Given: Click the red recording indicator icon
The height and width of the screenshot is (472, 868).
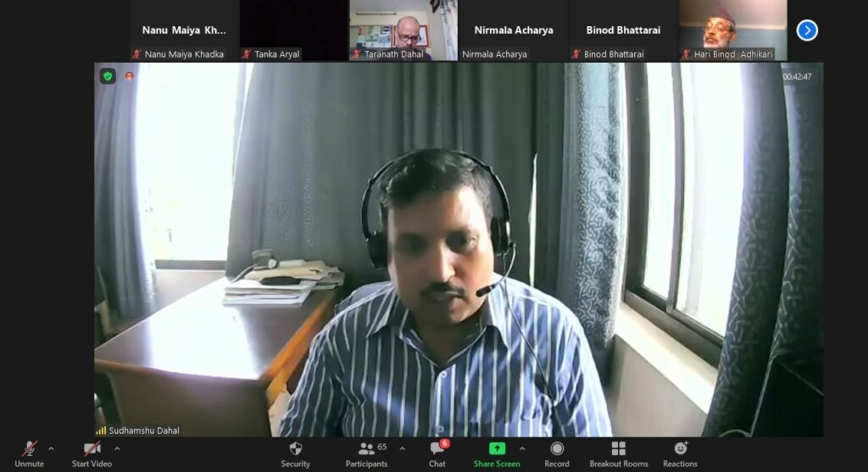Looking at the screenshot, I should point(130,76).
